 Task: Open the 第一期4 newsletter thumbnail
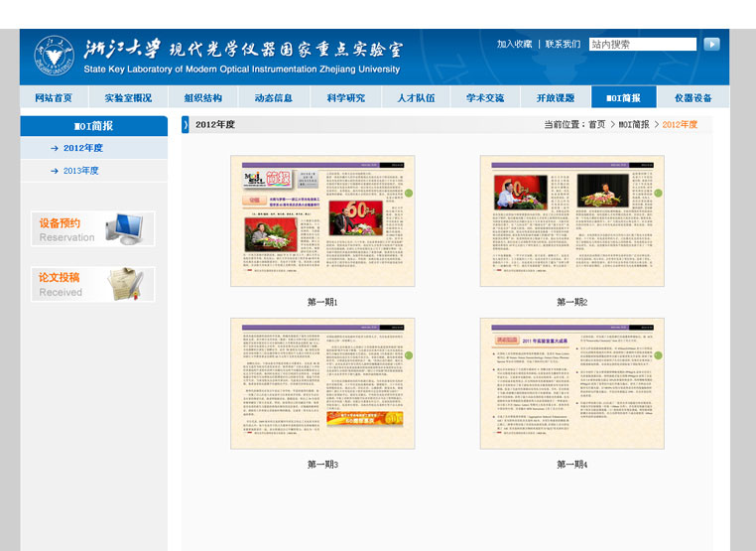[571, 384]
